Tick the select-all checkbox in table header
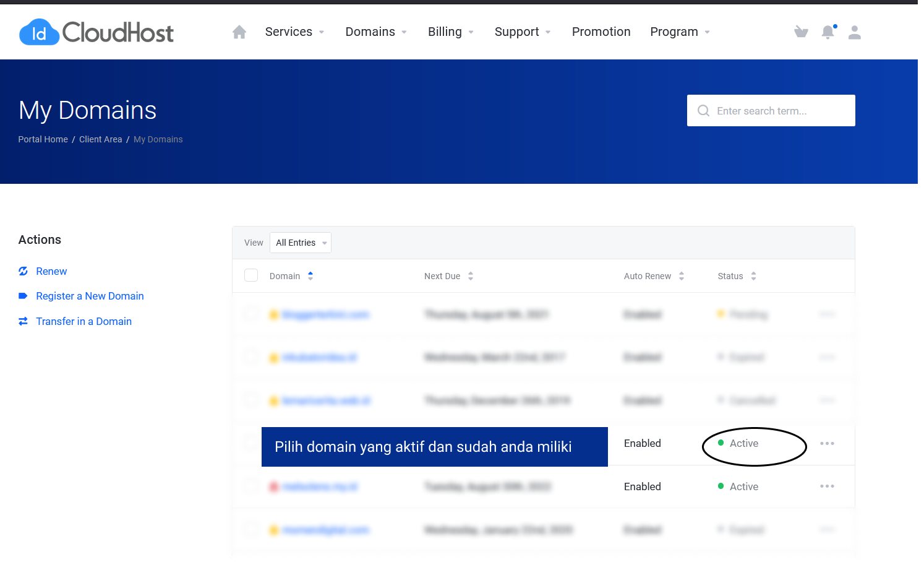924x562 pixels. pos(251,275)
